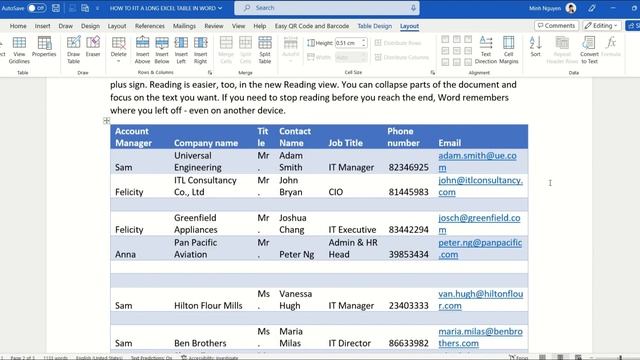
Task: Select Align Center alignment icon
Action: tap(457, 51)
